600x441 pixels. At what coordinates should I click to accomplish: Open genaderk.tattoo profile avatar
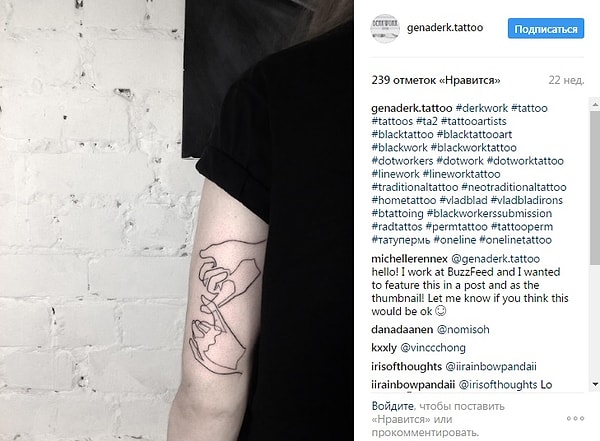(385, 28)
